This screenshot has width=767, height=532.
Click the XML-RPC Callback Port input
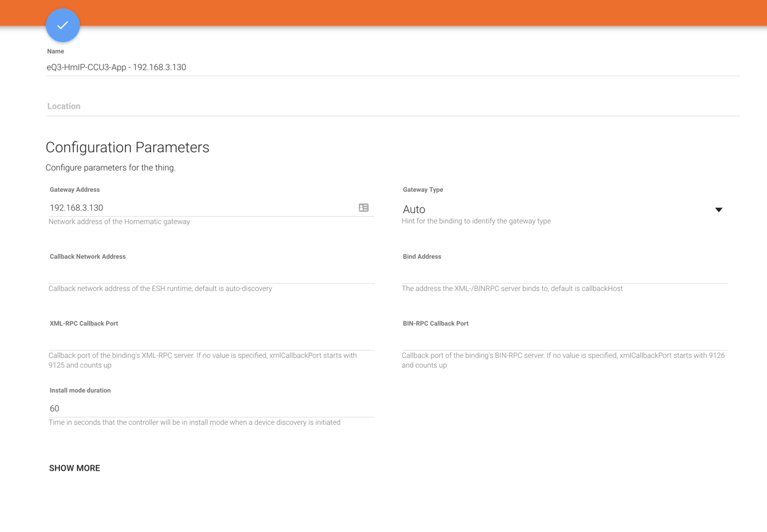click(x=211, y=341)
